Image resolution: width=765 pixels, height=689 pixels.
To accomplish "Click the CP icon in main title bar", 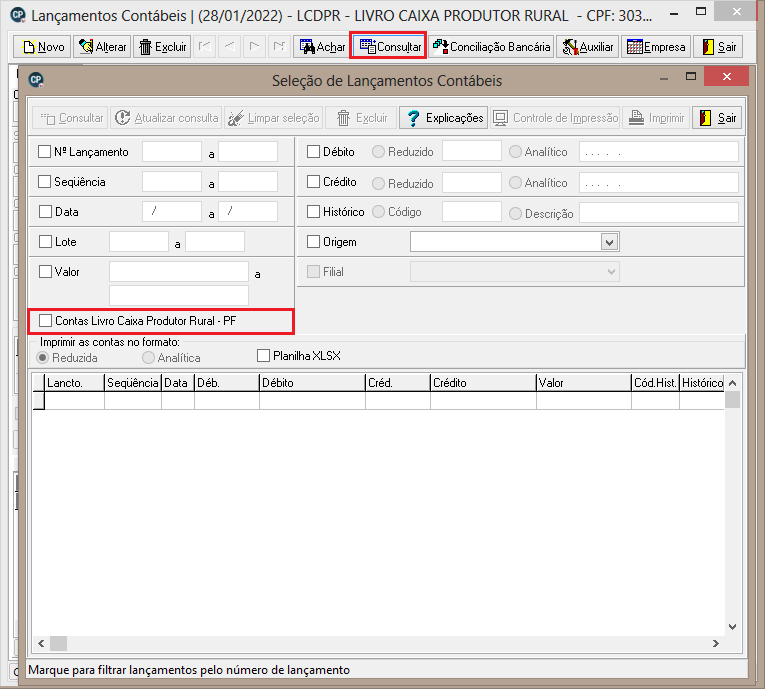I will (18, 15).
